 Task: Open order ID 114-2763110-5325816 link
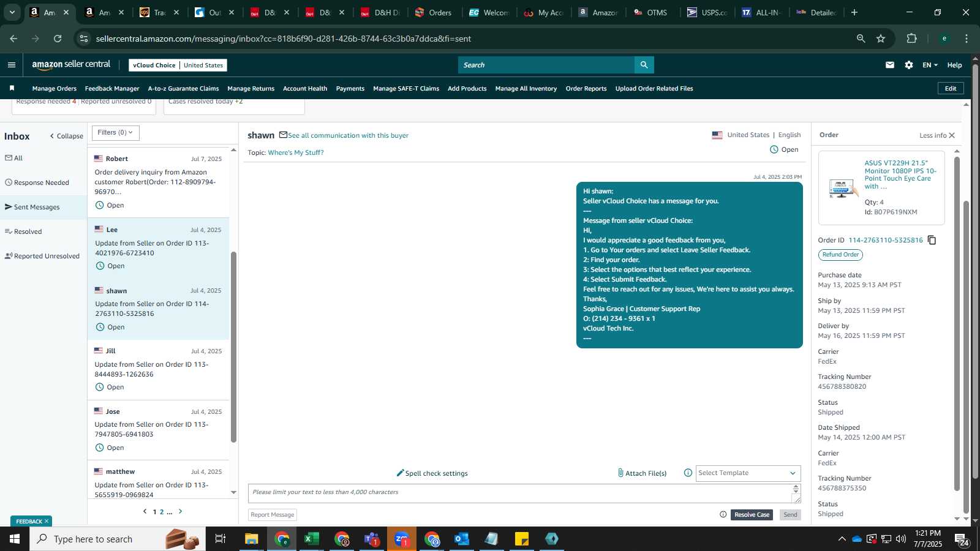tap(885, 240)
